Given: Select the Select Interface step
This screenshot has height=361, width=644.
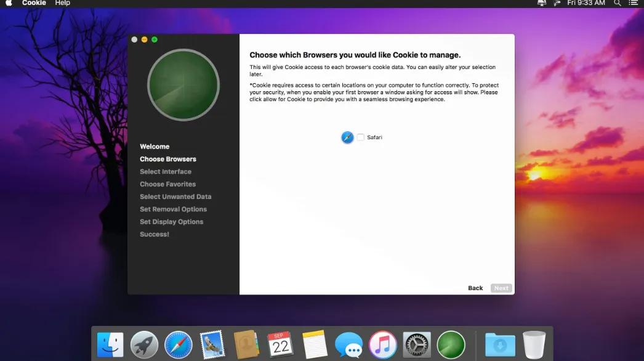Looking at the screenshot, I should click(166, 171).
